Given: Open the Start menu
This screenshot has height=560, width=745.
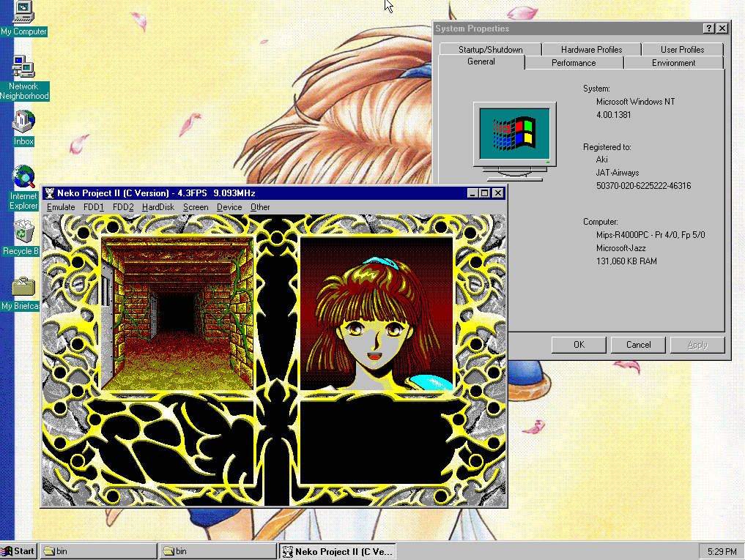Looking at the screenshot, I should (19, 551).
